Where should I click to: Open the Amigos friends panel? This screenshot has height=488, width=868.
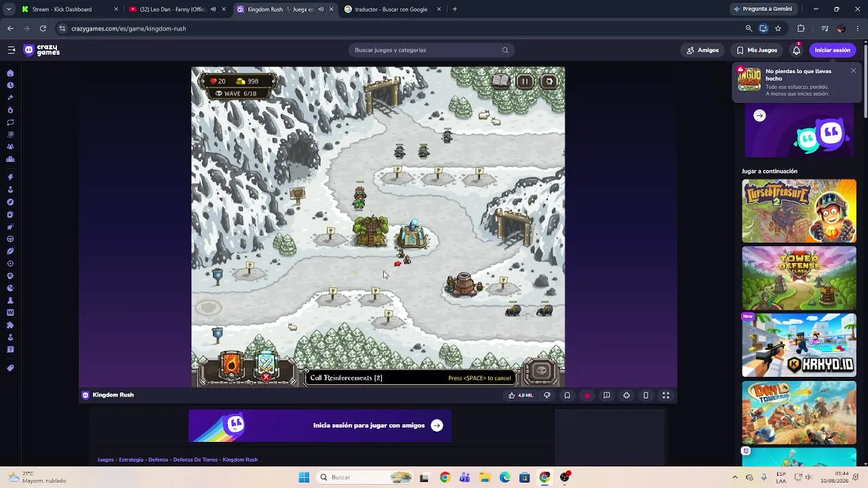(x=703, y=50)
